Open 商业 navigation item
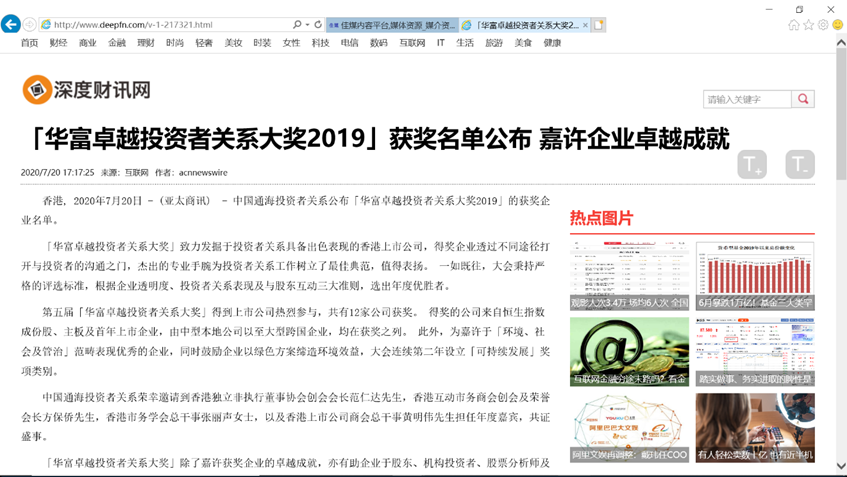The height and width of the screenshot is (477, 847). pyautogui.click(x=88, y=43)
